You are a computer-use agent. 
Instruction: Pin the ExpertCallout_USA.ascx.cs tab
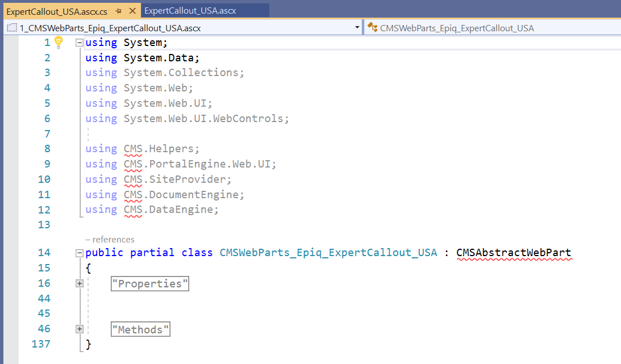[x=118, y=11]
